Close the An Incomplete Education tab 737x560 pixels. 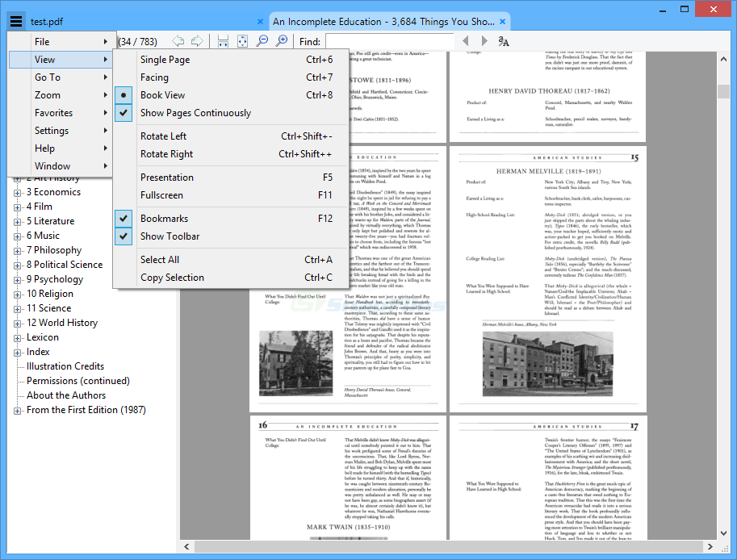coord(502,22)
